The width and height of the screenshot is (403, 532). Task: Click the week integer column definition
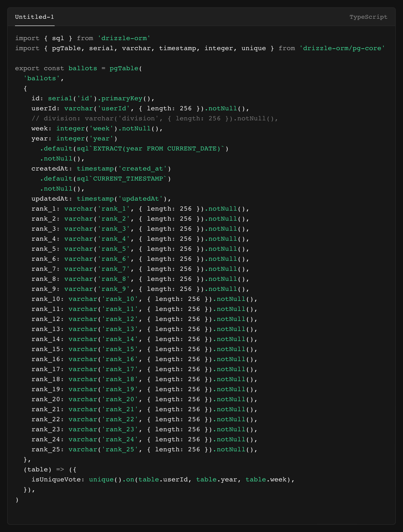pyautogui.click(x=97, y=128)
